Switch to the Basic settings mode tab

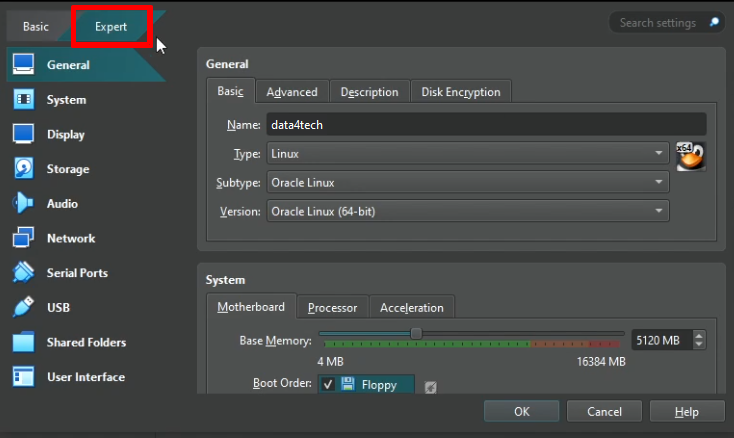(x=36, y=27)
